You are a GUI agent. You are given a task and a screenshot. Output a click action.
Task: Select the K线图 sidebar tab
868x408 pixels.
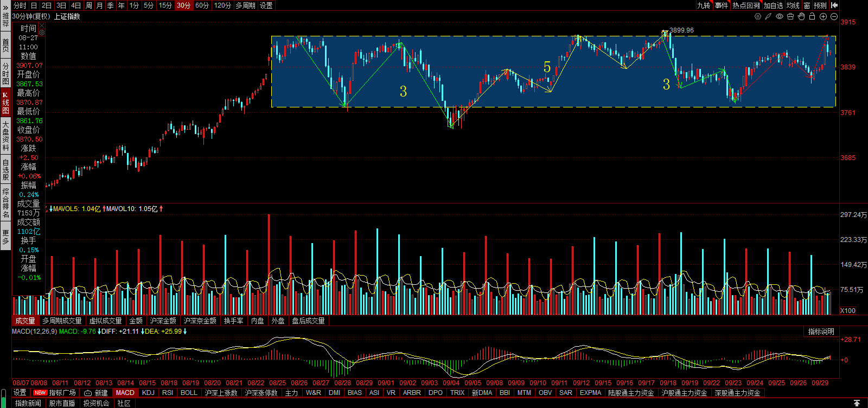(5, 103)
